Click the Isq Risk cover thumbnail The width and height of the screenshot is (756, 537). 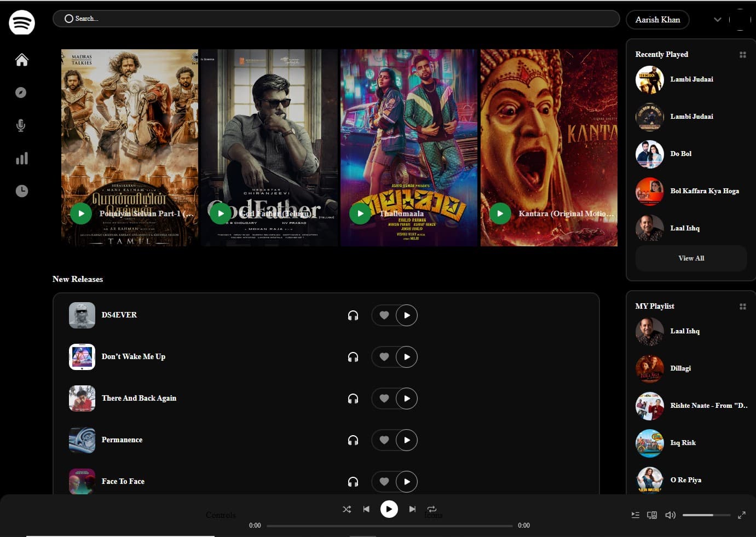coord(650,443)
